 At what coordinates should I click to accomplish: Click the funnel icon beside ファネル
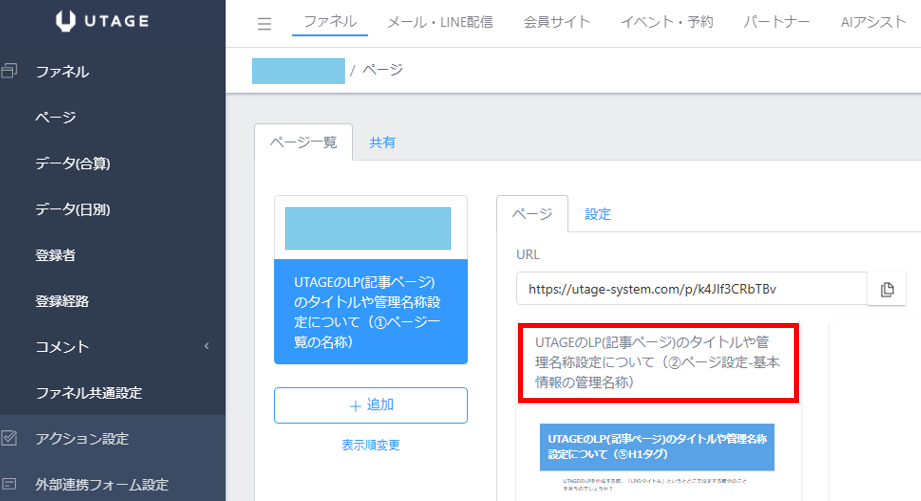[x=11, y=71]
